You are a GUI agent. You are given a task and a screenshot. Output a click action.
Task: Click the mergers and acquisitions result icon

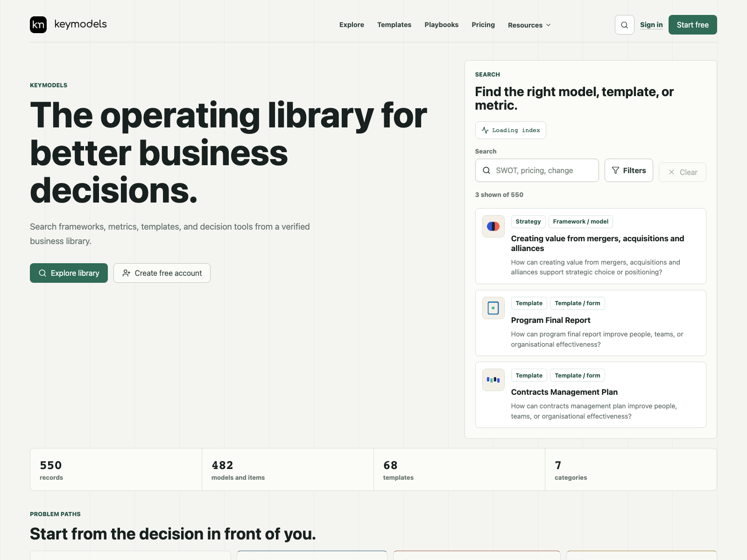pos(493,226)
